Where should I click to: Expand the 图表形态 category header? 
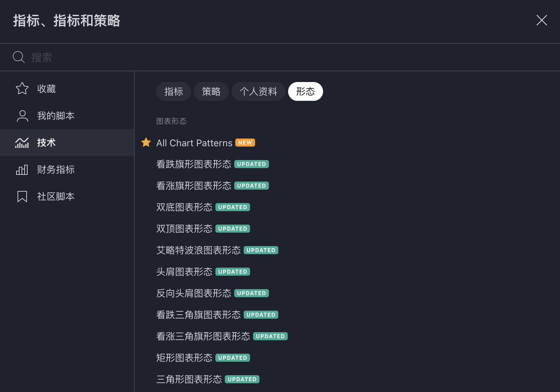pyautogui.click(x=171, y=121)
